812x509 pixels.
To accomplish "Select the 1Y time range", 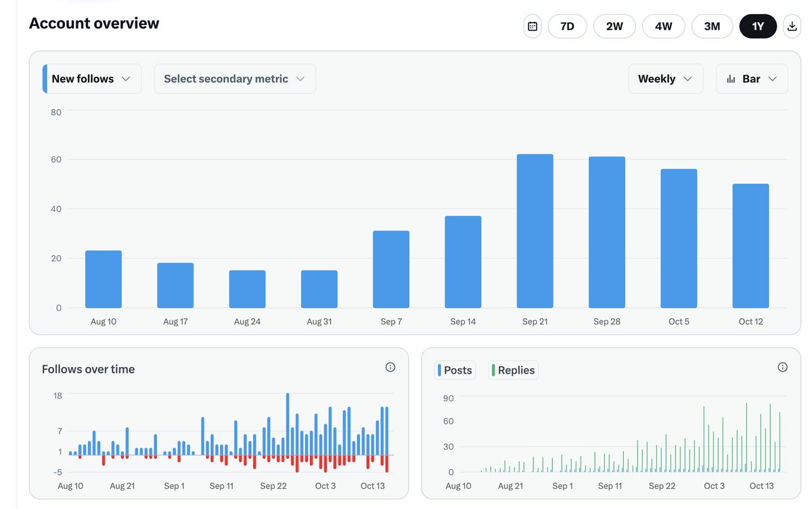I will click(x=758, y=26).
